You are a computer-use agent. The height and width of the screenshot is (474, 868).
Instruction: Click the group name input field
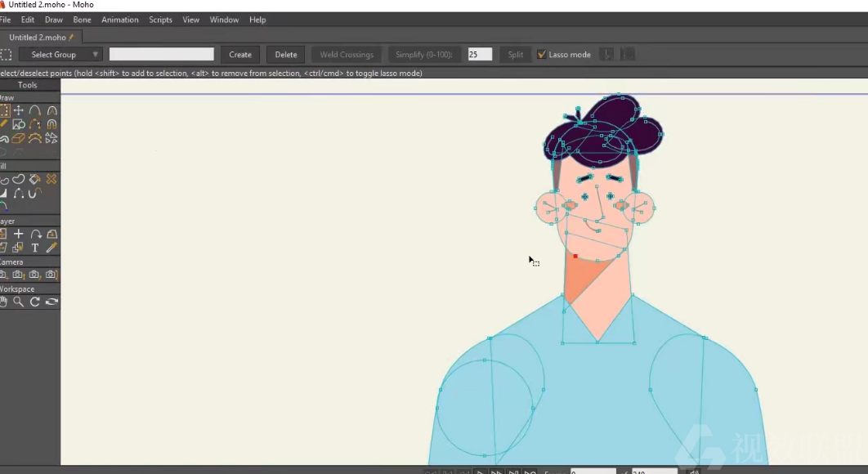coord(162,54)
